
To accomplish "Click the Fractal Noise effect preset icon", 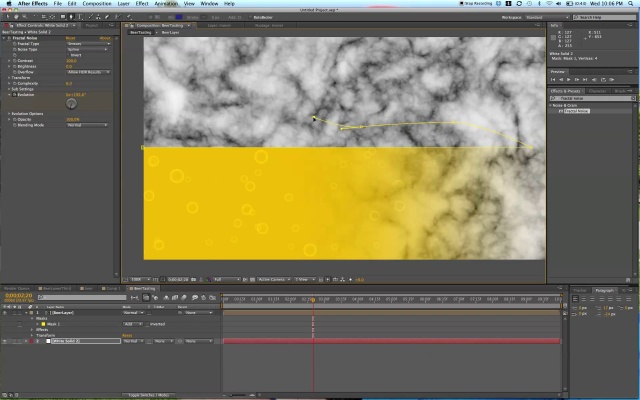I will pyautogui.click(x=561, y=111).
